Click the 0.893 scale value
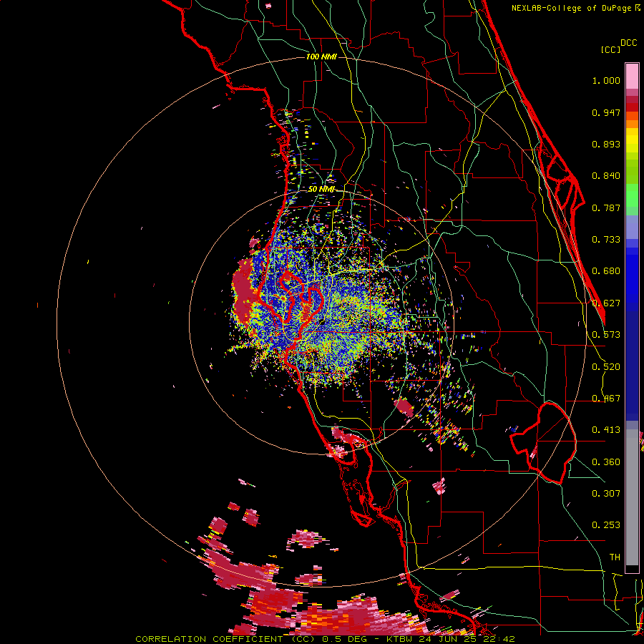 tap(606, 144)
